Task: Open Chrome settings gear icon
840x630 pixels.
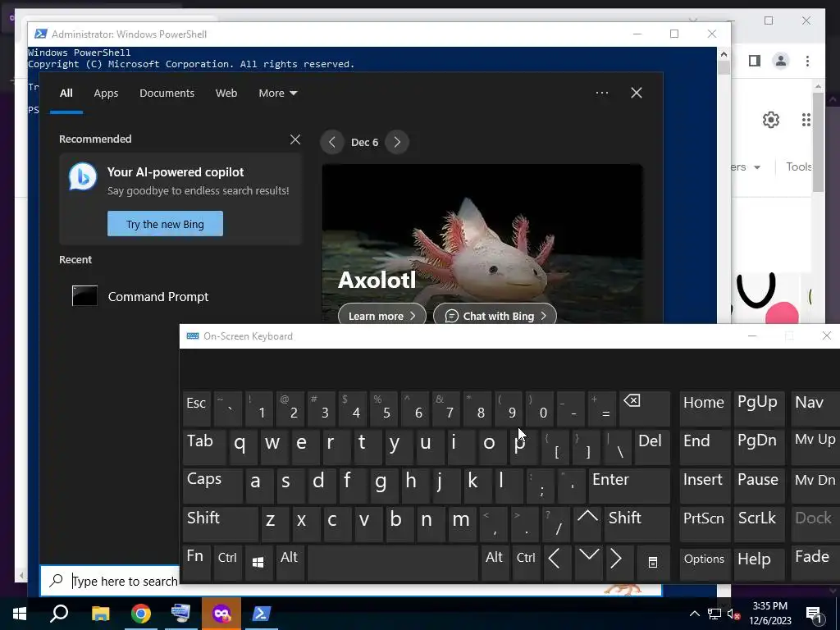Action: pyautogui.click(x=771, y=120)
